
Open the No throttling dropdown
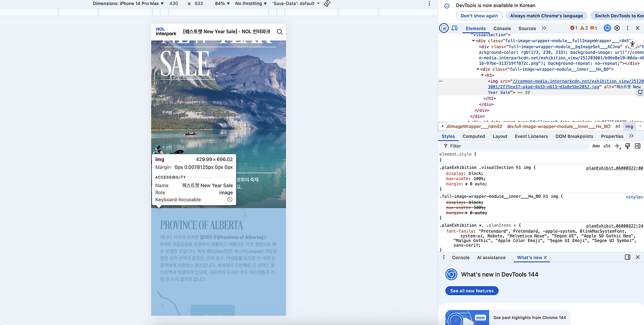[251, 4]
